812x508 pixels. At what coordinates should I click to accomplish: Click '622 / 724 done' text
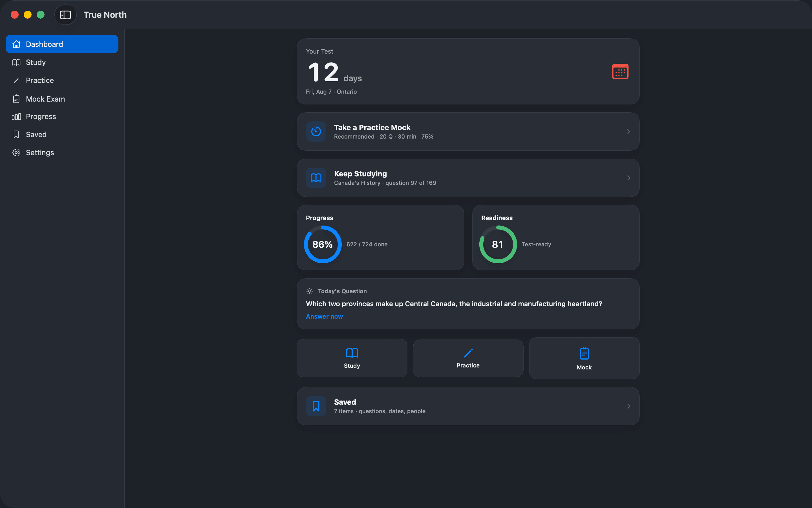pos(367,244)
